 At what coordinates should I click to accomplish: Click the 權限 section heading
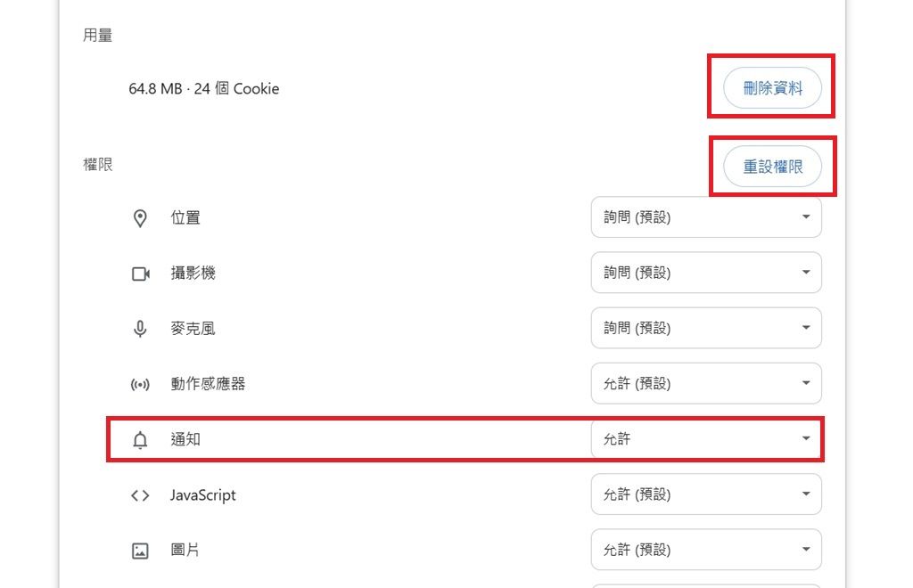[x=98, y=165]
